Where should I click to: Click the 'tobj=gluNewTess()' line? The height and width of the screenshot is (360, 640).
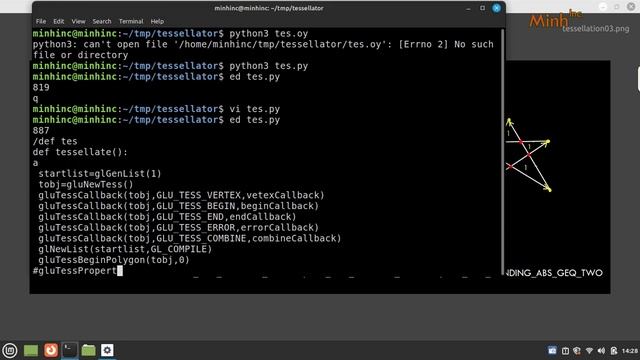pos(86,184)
